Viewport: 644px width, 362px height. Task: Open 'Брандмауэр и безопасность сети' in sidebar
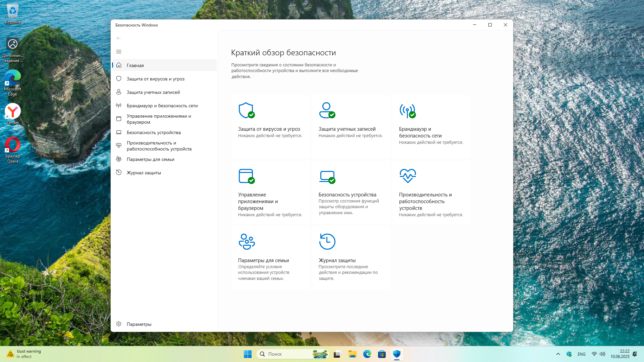162,106
